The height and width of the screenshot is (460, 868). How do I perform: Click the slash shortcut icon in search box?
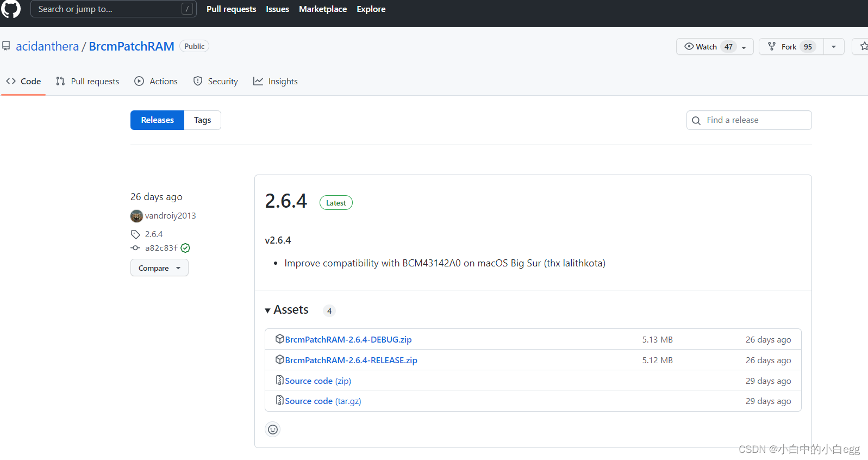click(x=187, y=9)
